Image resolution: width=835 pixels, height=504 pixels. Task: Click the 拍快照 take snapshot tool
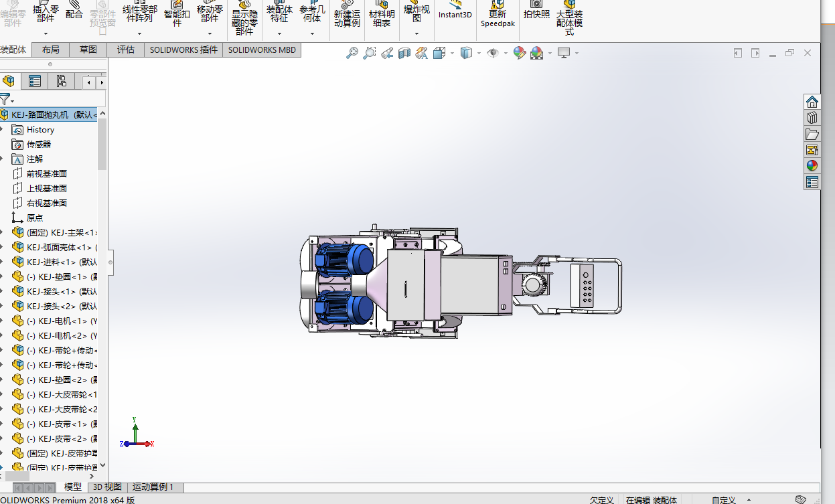tap(536, 10)
